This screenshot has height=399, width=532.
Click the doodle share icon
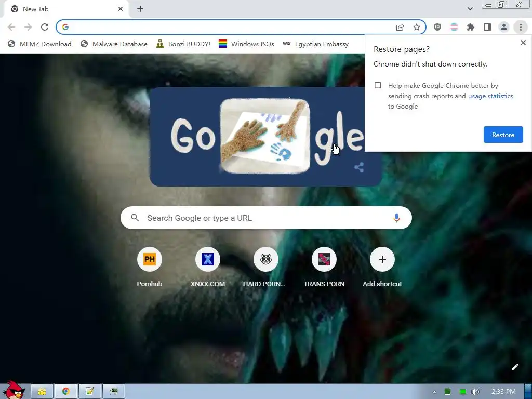pyautogui.click(x=359, y=167)
